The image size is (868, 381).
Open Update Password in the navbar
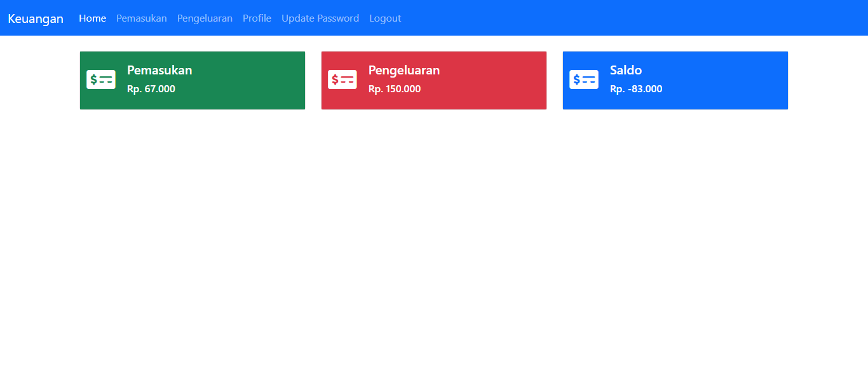click(320, 18)
